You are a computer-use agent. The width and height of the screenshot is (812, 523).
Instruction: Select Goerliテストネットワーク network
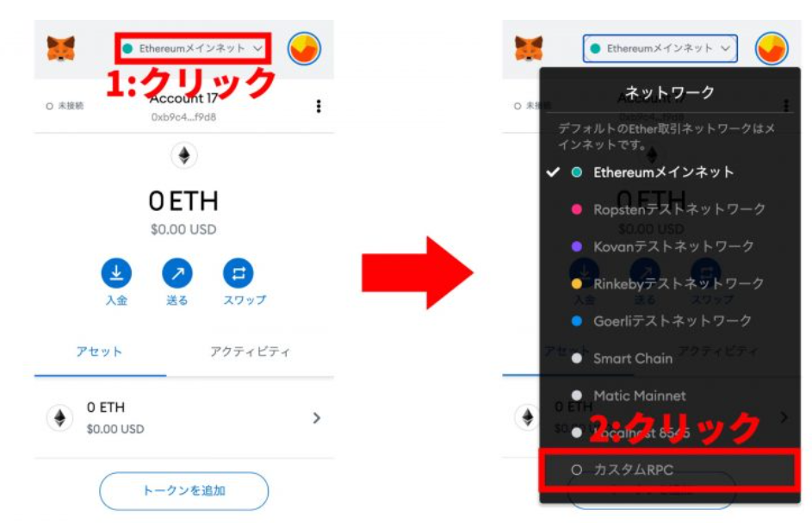click(x=661, y=321)
